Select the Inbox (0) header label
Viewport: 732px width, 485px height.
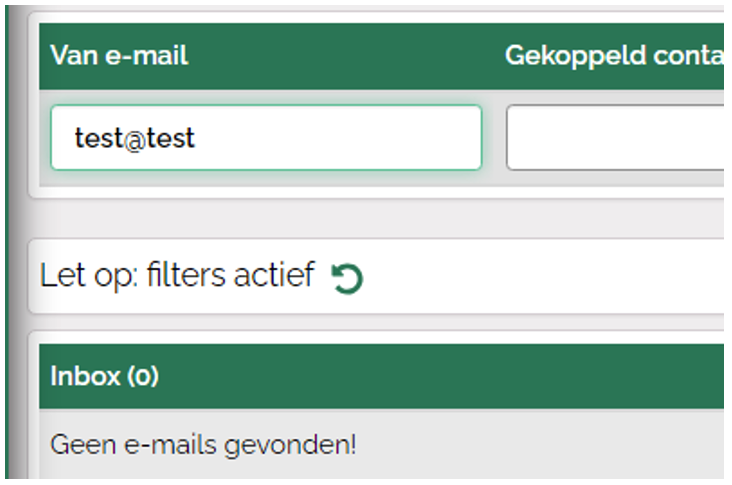click(104, 376)
